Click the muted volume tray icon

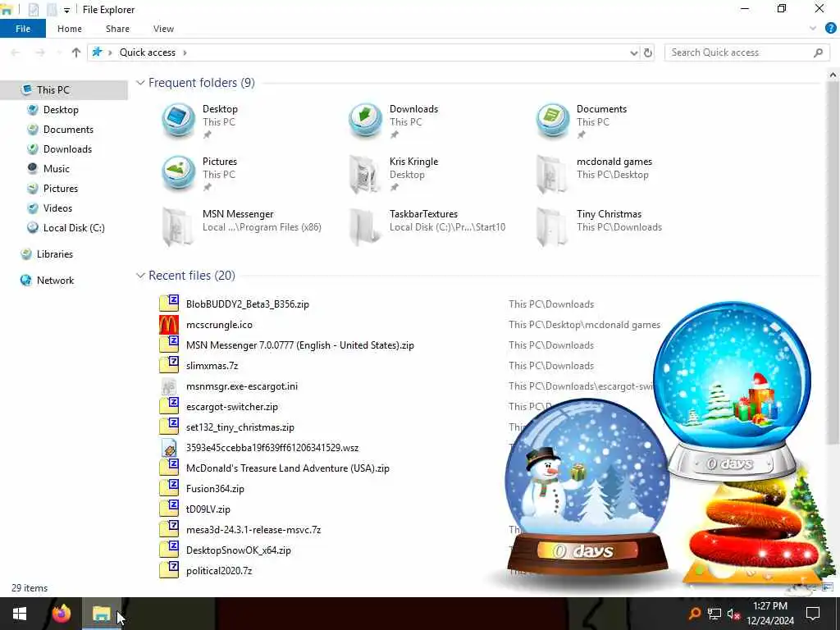pos(733,614)
